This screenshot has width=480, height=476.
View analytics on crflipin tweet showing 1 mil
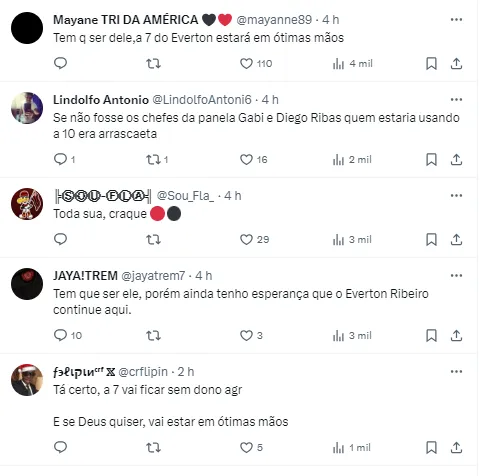coord(352,447)
